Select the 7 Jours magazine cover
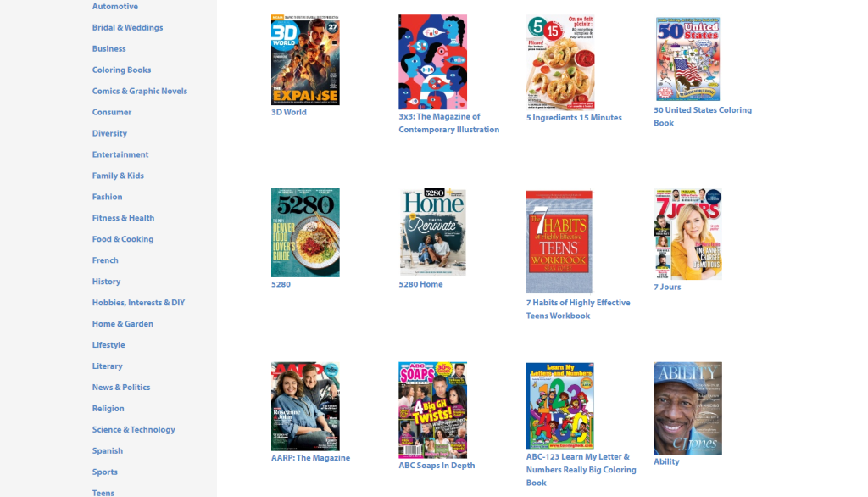Viewport: 868px width, 497px height. tap(687, 234)
